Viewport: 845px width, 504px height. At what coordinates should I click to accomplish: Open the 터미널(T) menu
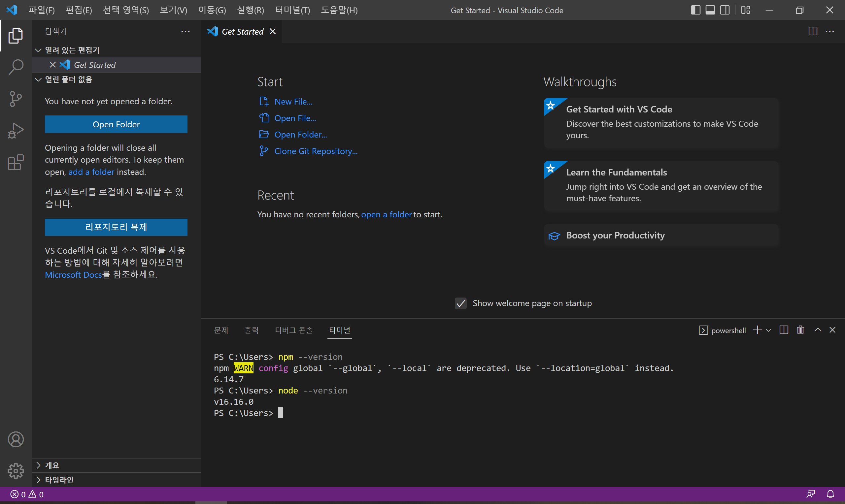click(x=292, y=10)
